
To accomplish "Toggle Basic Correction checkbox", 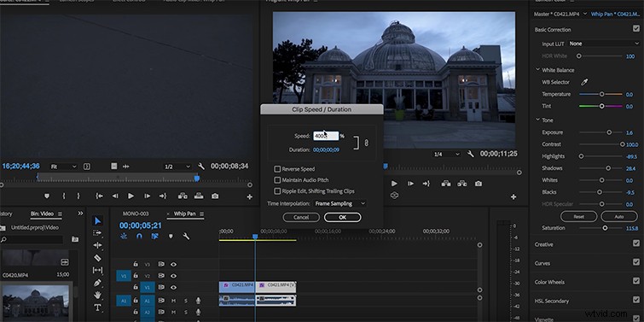I will 636,29.
